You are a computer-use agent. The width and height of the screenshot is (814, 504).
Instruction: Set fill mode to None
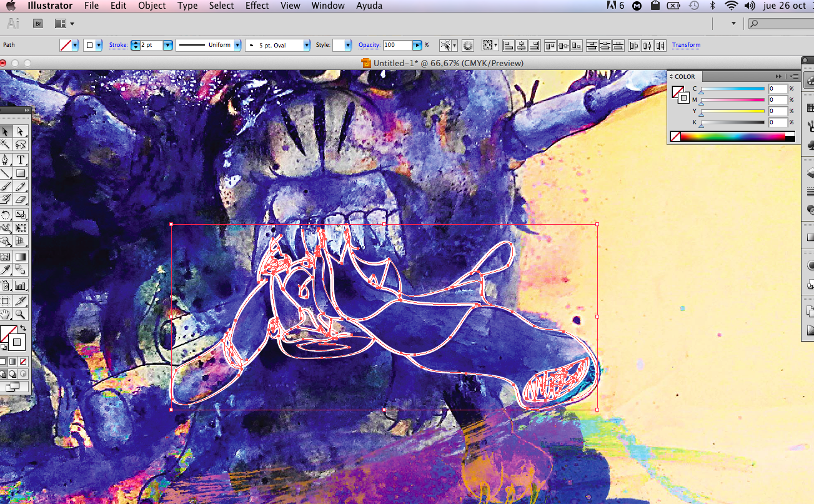coord(22,362)
